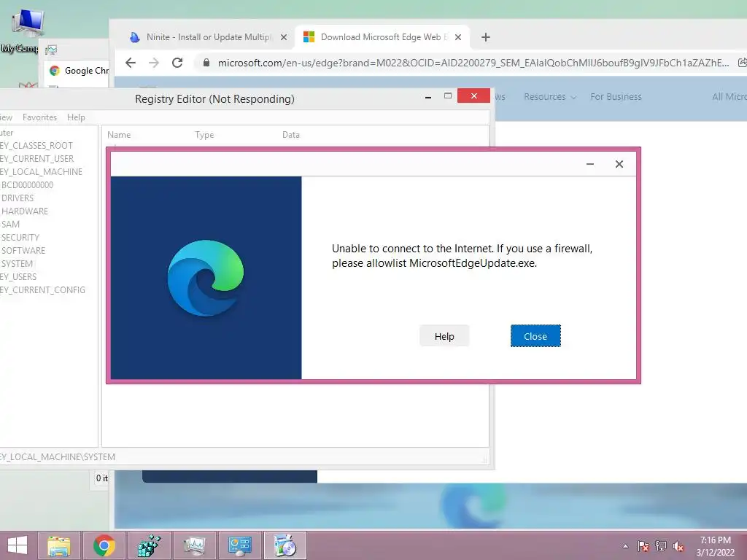This screenshot has width=747, height=560.
Task: Select the BCD00000000 key
Action: (x=27, y=184)
